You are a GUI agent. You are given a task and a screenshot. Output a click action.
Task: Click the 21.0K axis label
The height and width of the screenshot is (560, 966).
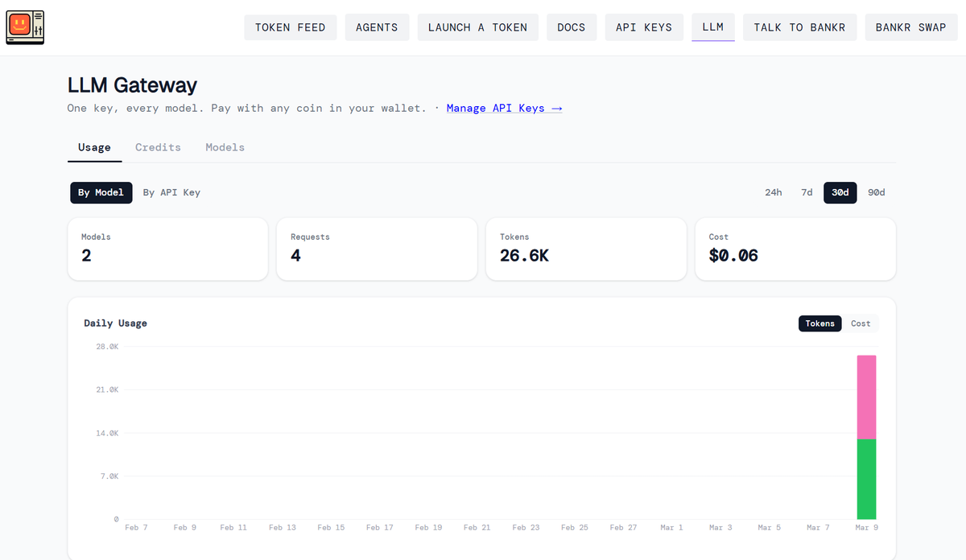pyautogui.click(x=109, y=389)
